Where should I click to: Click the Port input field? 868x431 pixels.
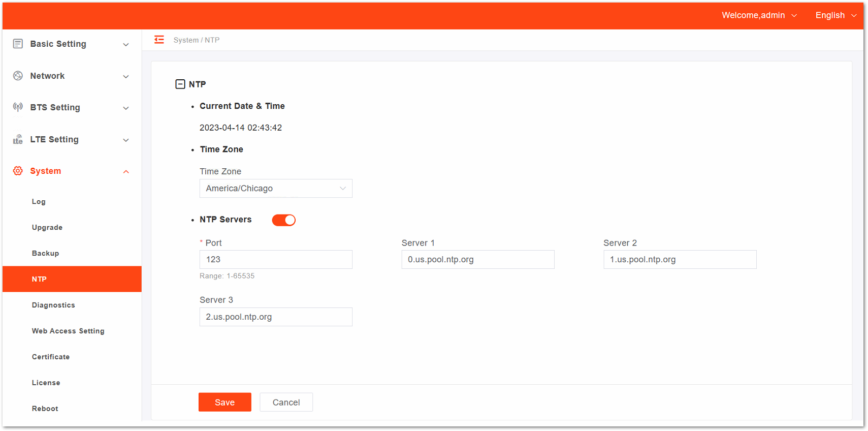(276, 259)
